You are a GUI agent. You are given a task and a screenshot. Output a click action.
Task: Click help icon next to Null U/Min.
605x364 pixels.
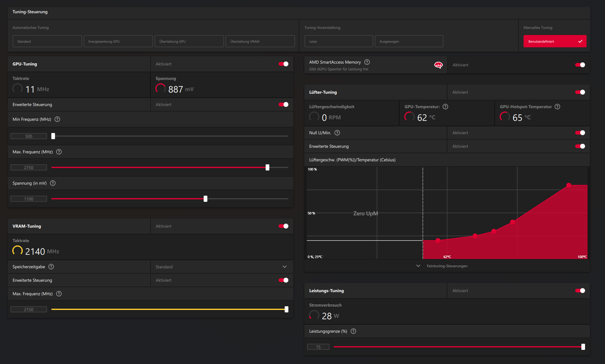[337, 133]
